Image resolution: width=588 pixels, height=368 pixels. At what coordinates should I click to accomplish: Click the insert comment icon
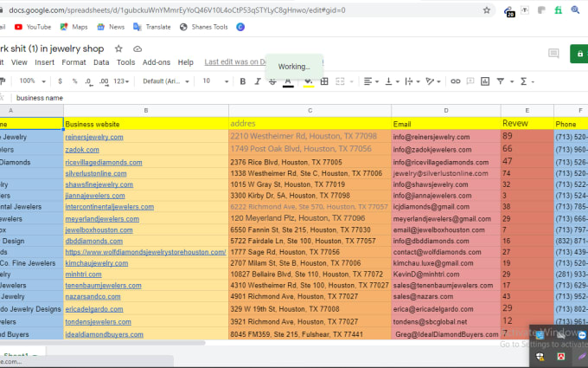coord(470,81)
